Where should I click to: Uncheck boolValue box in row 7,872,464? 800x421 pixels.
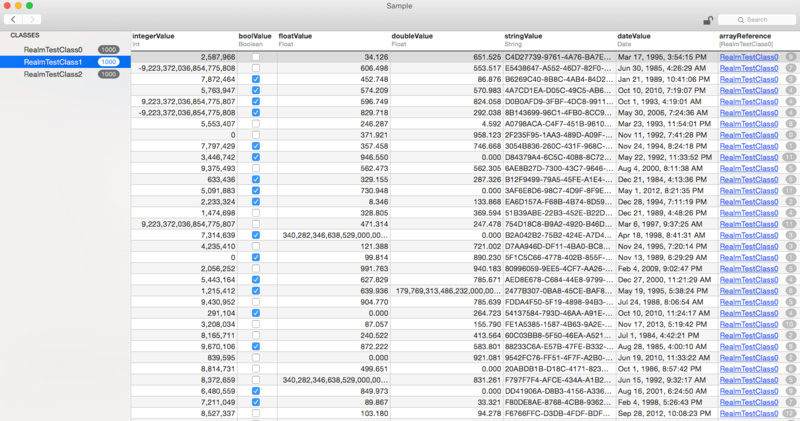point(256,79)
